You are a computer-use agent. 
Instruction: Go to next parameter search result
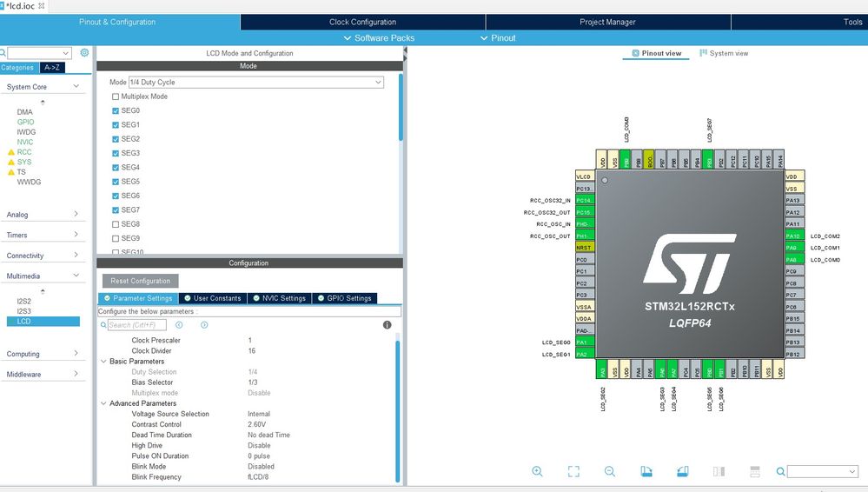point(204,325)
